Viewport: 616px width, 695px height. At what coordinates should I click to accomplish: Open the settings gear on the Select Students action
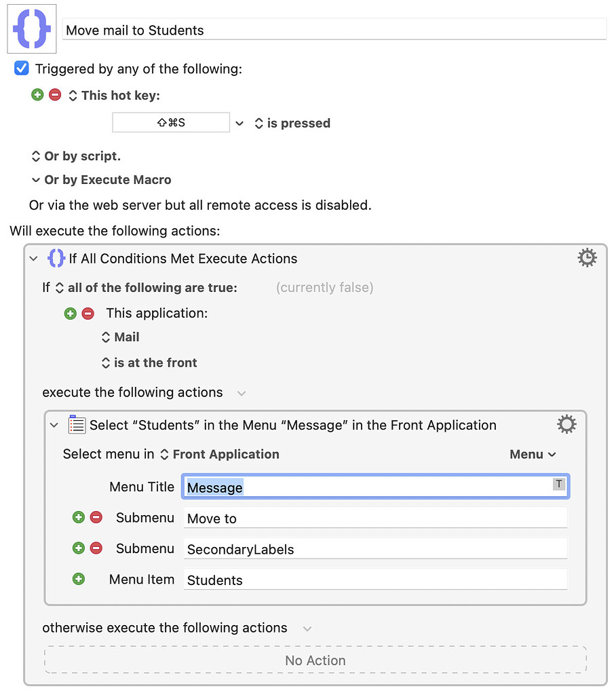566,424
